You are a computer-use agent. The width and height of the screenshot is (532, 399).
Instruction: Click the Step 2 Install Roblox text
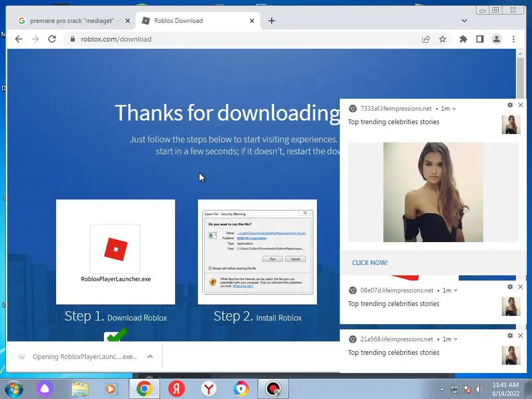pyautogui.click(x=258, y=317)
